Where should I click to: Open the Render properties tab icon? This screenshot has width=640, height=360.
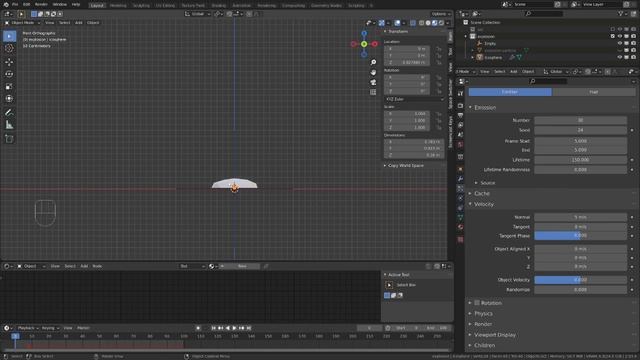click(460, 106)
